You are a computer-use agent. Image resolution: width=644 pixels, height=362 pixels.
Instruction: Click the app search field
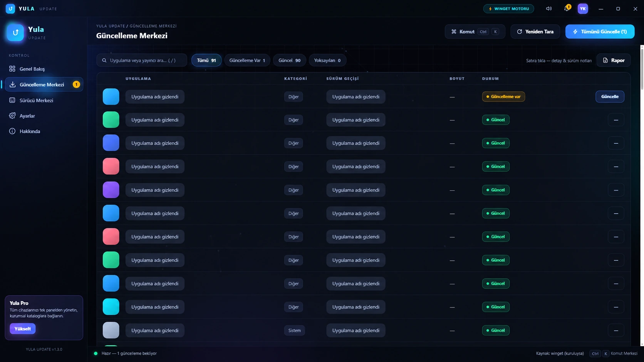(x=142, y=60)
